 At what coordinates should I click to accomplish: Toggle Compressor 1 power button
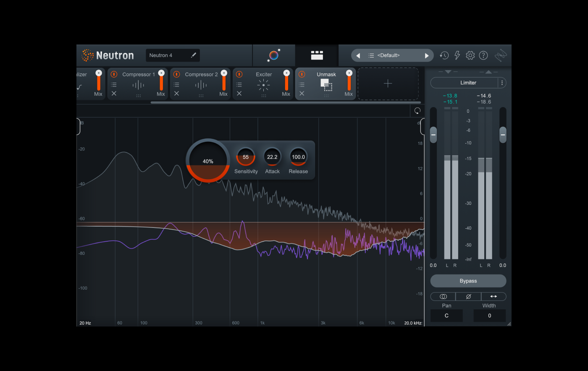click(x=114, y=74)
